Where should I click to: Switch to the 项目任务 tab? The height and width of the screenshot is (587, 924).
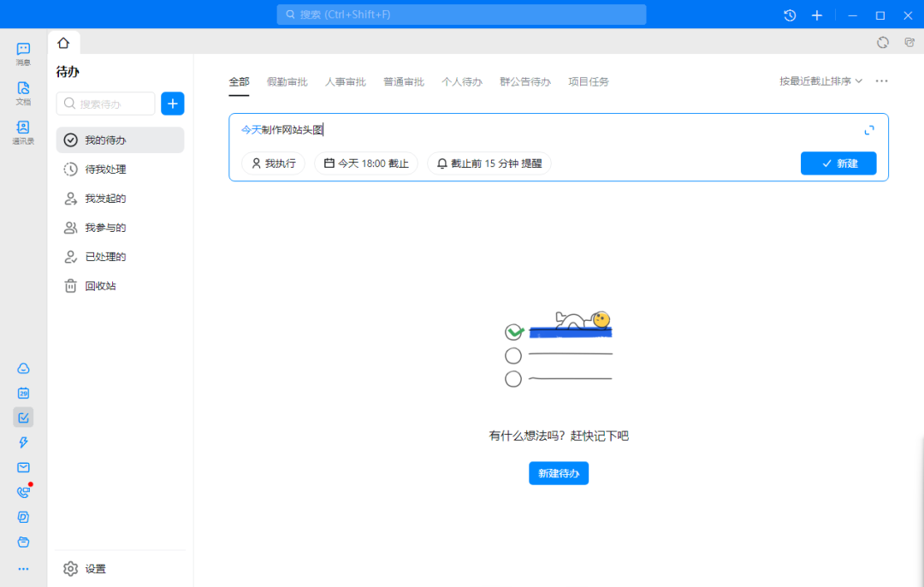pos(589,82)
